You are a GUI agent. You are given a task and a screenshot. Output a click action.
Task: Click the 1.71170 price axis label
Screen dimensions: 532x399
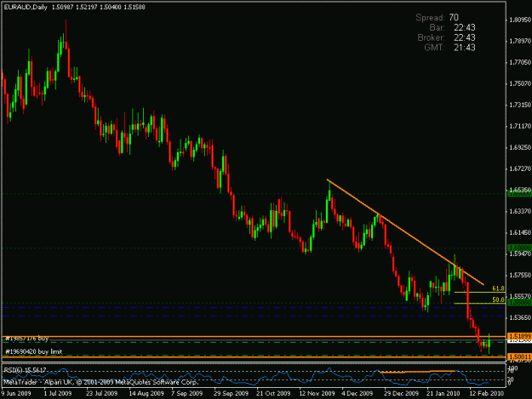pos(520,126)
